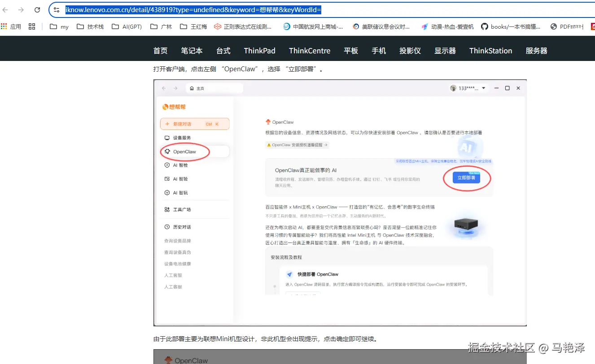Click the 安装流程及教程 heading

coord(286,257)
